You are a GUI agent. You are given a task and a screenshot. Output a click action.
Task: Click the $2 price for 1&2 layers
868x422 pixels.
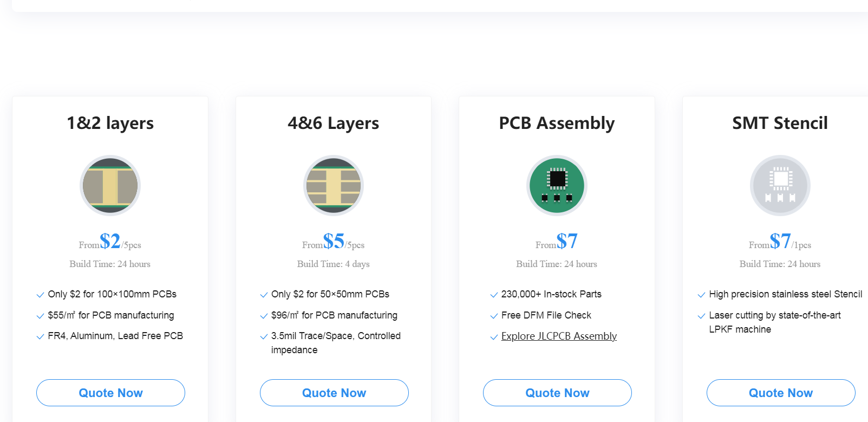tap(110, 241)
